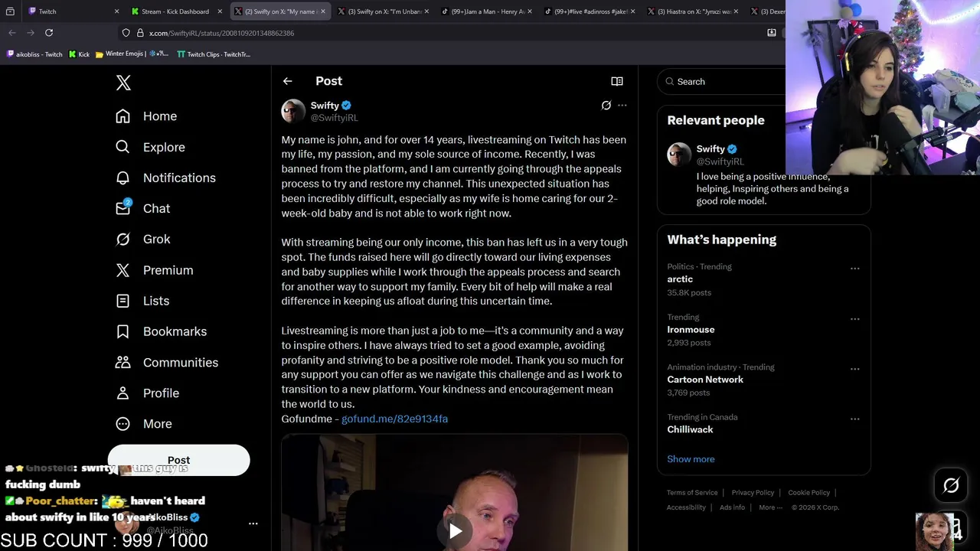Open Winter Emojis bookmark folder
The height and width of the screenshot is (551, 980).
click(132, 54)
